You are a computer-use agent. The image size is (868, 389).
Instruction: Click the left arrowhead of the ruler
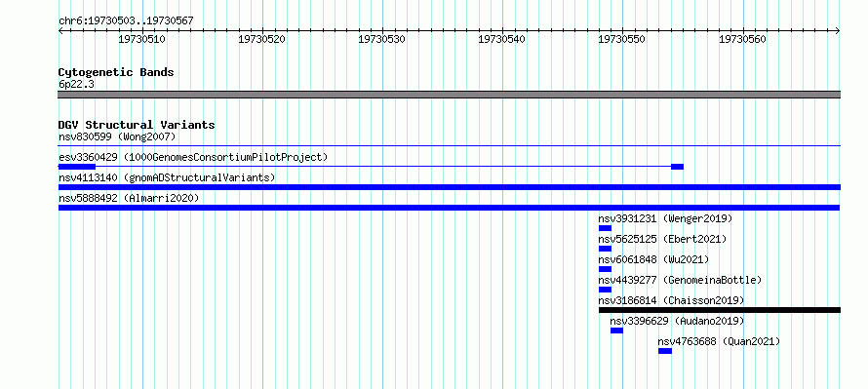click(x=60, y=31)
